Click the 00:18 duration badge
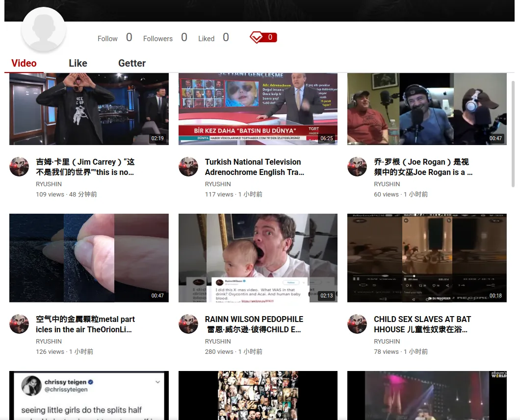Screen dimensions: 520x420 pos(495,296)
